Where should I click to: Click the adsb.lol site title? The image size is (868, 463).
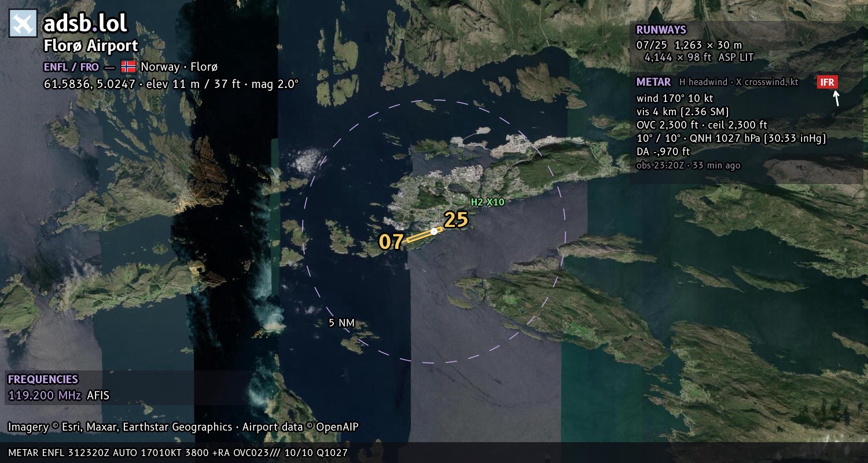point(85,24)
